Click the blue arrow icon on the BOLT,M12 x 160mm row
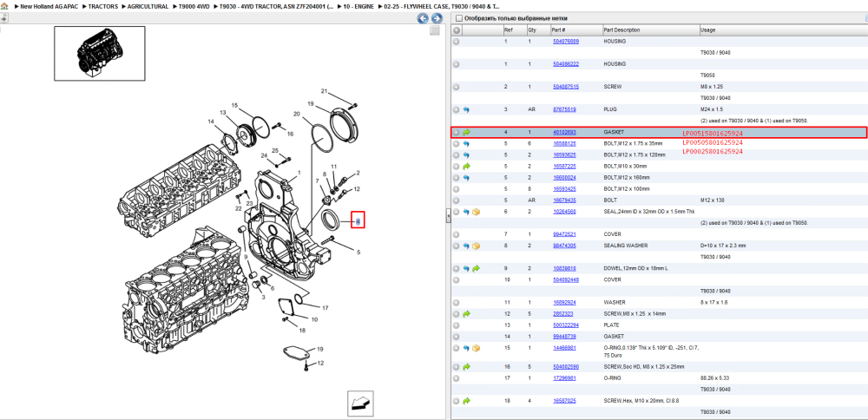Screen dimensions: 868x420 [467, 178]
